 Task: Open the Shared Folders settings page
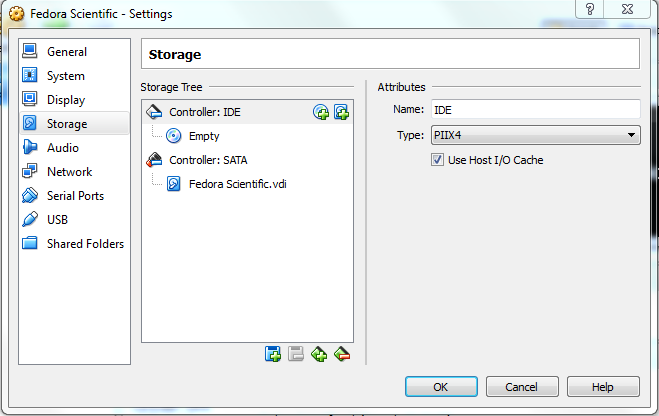[85, 244]
